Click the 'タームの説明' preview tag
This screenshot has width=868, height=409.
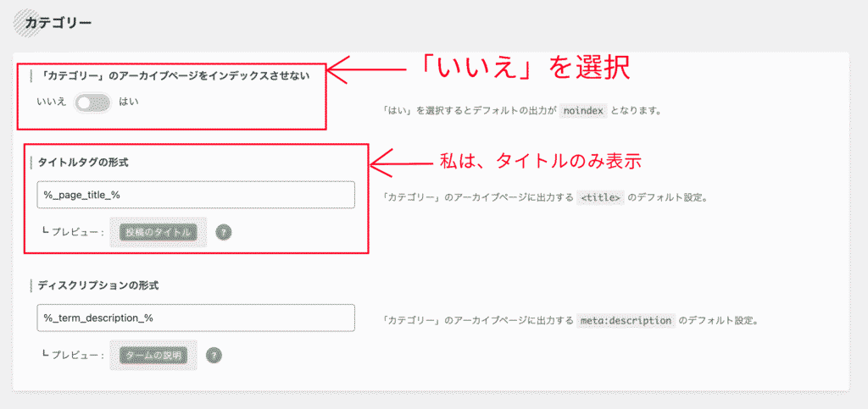pos(153,355)
